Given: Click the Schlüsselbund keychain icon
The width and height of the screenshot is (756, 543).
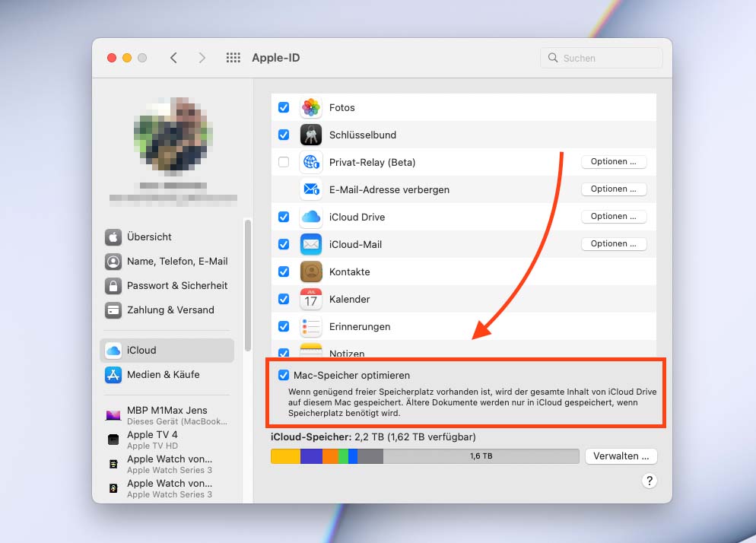Looking at the screenshot, I should [x=310, y=135].
